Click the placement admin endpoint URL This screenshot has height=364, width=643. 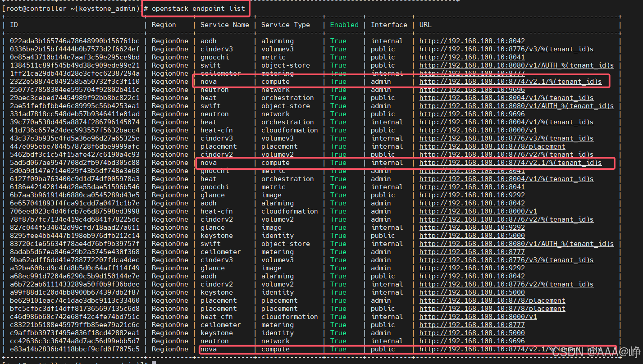tap(493, 300)
